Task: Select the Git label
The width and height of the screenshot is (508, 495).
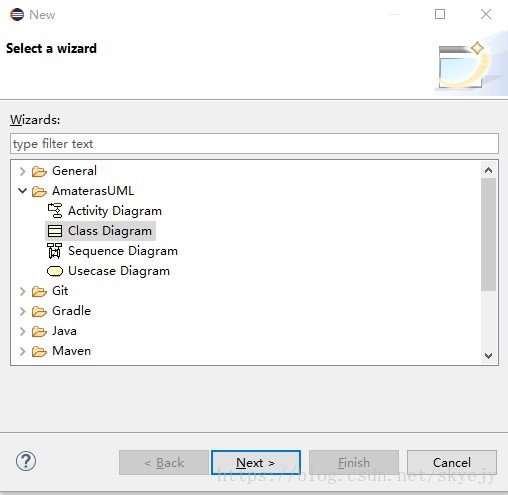Action: (x=60, y=291)
